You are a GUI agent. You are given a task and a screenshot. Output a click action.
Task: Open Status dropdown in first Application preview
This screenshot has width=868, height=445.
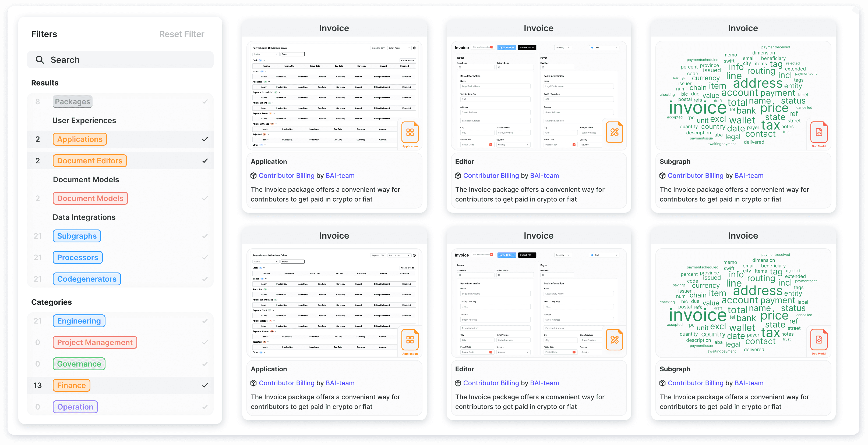tap(266, 54)
